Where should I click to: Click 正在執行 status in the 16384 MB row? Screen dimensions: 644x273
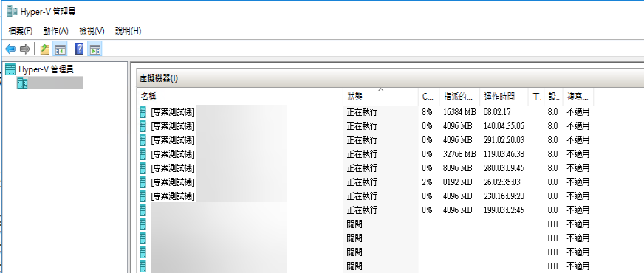362,111
